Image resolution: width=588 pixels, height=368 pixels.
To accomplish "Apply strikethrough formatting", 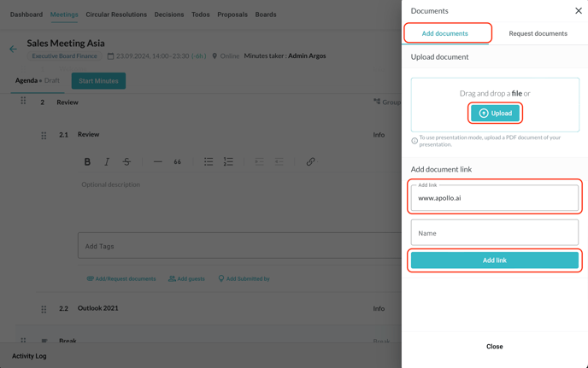I will coord(126,161).
